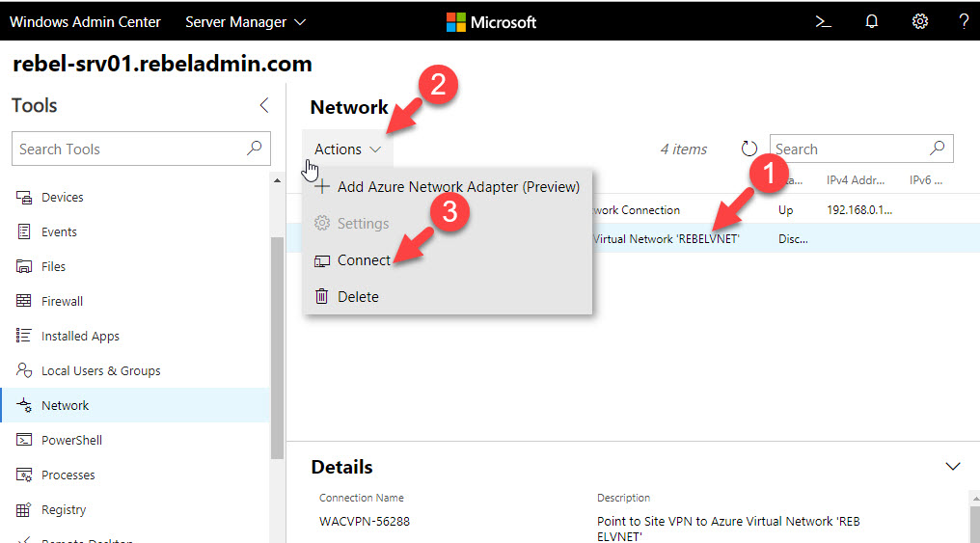Toggle the Actions dropdown menu

[347, 149]
